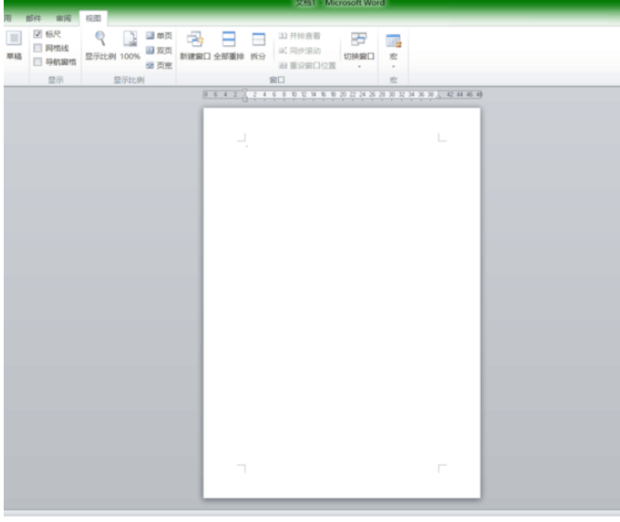Select One Page (单页) view
620x522 pixels.
[159, 36]
